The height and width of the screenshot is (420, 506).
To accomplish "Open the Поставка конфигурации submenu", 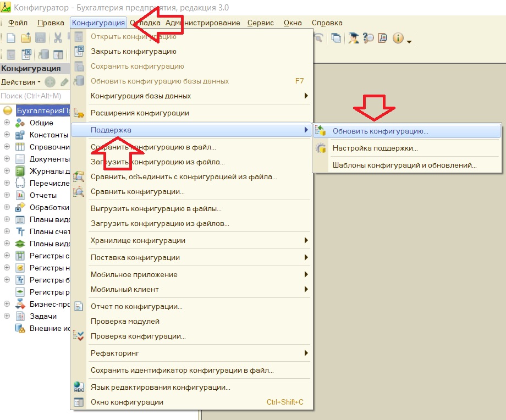I will pyautogui.click(x=192, y=257).
